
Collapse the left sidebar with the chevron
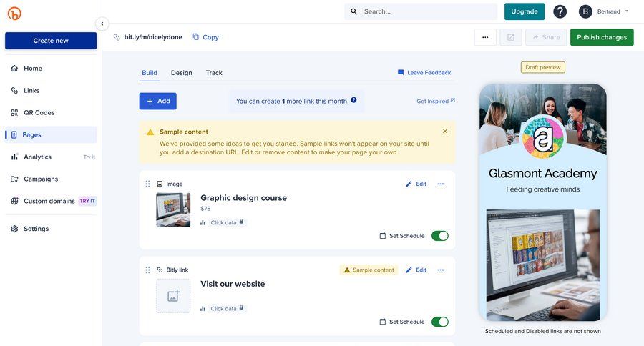(x=102, y=24)
